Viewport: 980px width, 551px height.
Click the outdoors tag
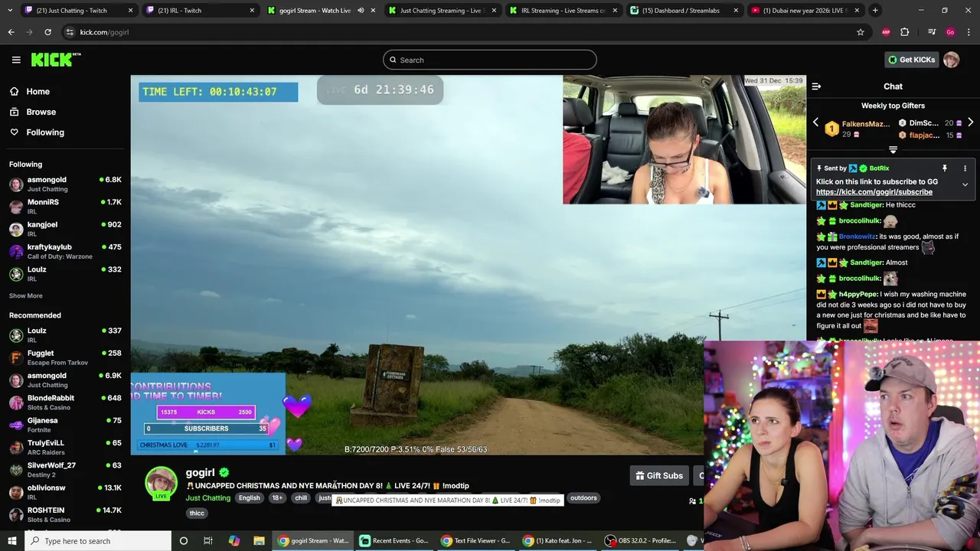(583, 498)
